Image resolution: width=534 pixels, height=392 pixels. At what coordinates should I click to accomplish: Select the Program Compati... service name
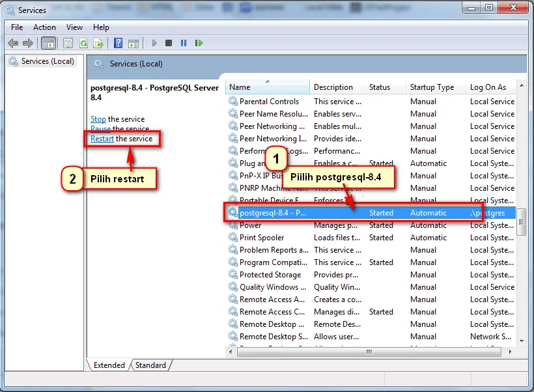[273, 262]
